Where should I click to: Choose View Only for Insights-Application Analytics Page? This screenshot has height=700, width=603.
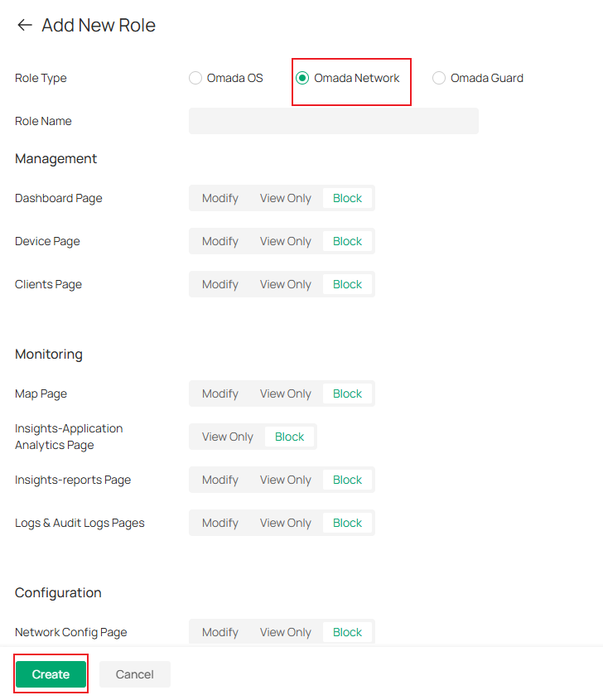(228, 437)
